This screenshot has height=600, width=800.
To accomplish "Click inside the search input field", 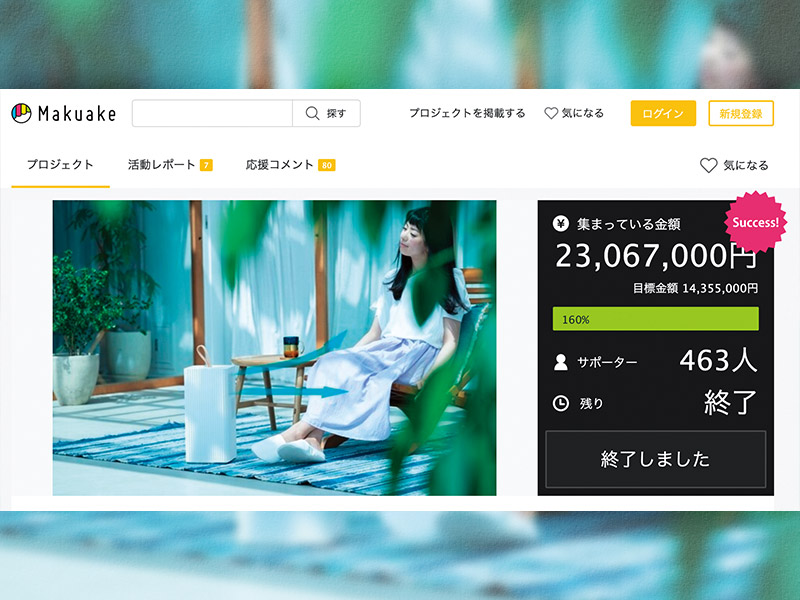I will point(210,113).
